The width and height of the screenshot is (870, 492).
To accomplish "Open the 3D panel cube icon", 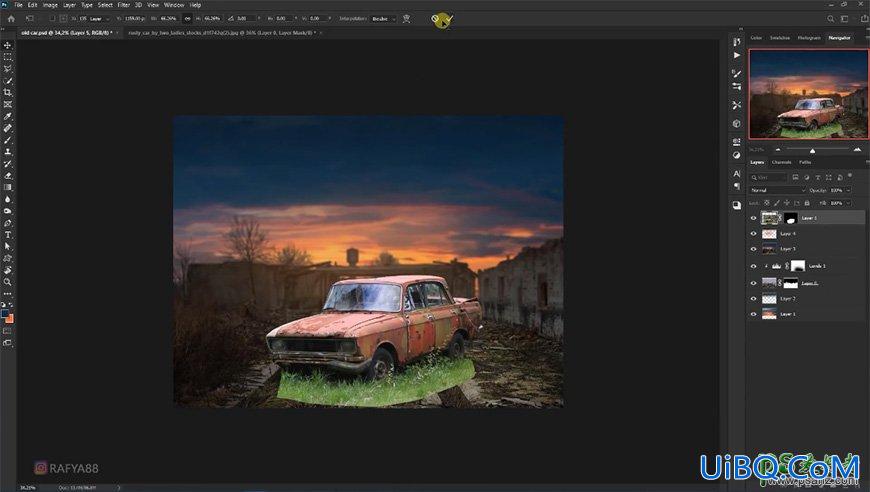I will [736, 124].
